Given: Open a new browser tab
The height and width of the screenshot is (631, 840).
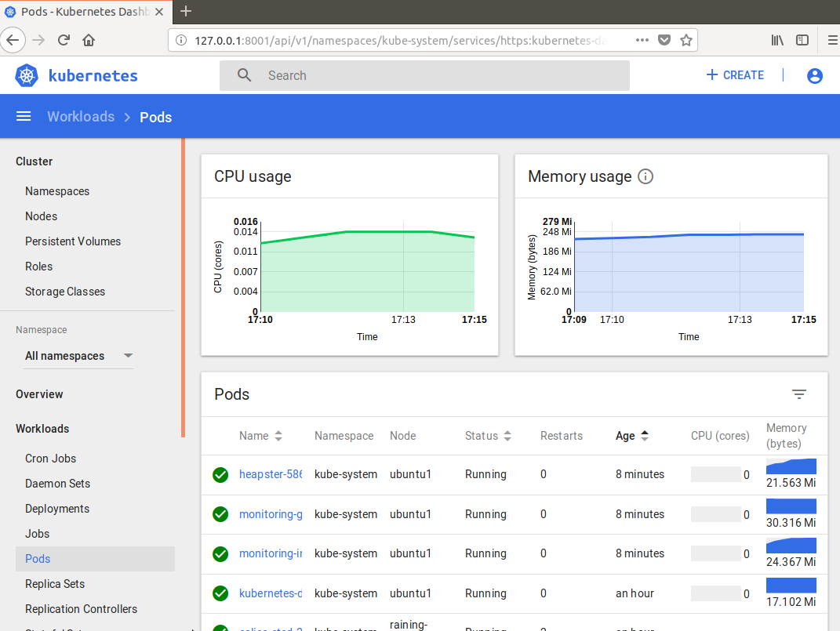Looking at the screenshot, I should 185,11.
